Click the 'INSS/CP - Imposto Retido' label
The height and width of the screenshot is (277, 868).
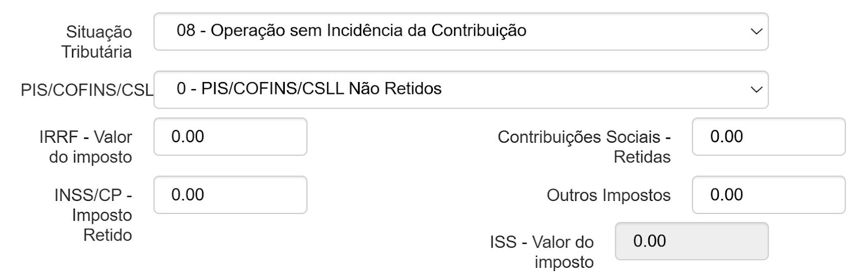click(93, 215)
